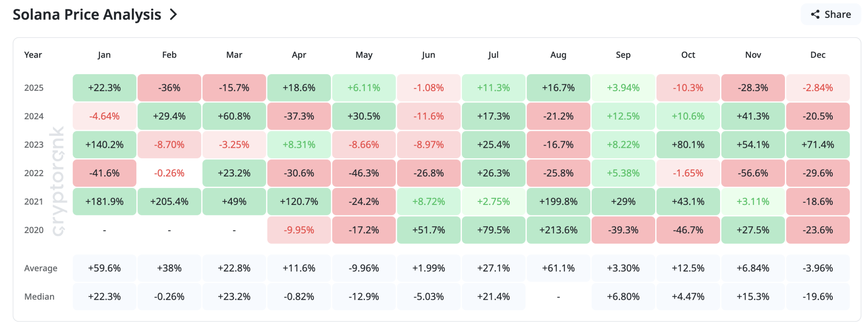Click the -19.6% December median cell
868x331 pixels.
[818, 297]
